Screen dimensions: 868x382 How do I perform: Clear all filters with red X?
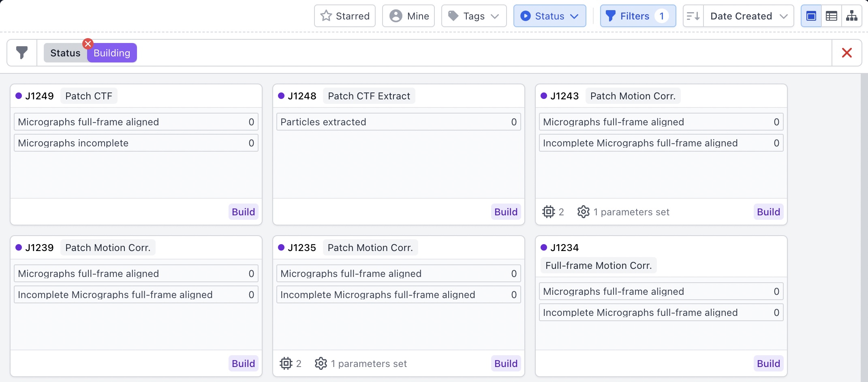(847, 53)
